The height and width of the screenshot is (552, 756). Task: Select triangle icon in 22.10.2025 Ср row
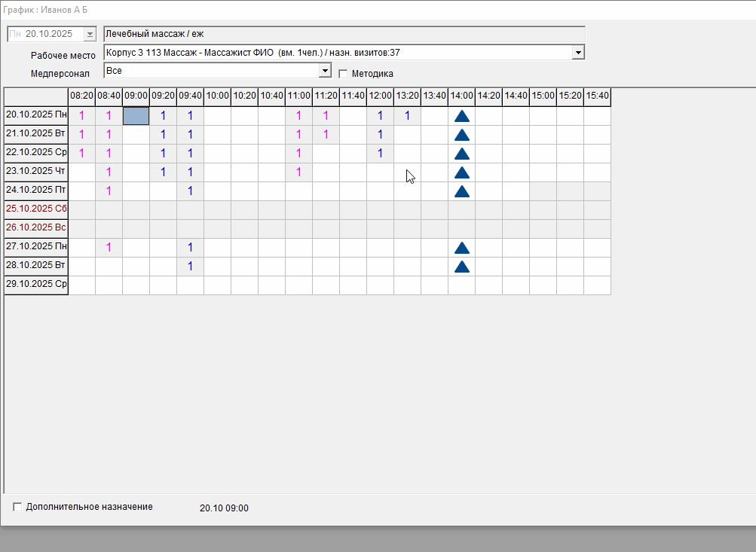pos(462,154)
